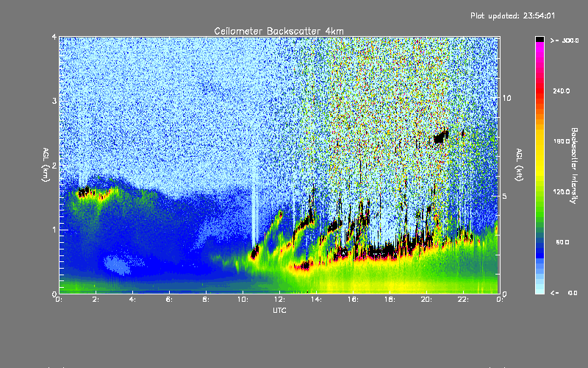The height and width of the screenshot is (368, 588).
Task: Click the black cloud patch near 21 UTC at 2.4 km
Action: [441, 137]
